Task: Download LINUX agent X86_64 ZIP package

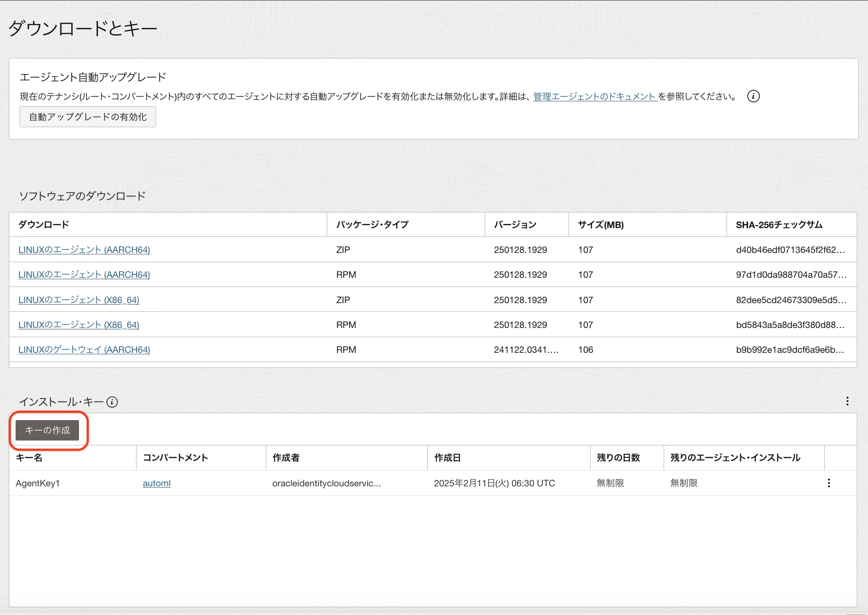Action: tap(79, 300)
